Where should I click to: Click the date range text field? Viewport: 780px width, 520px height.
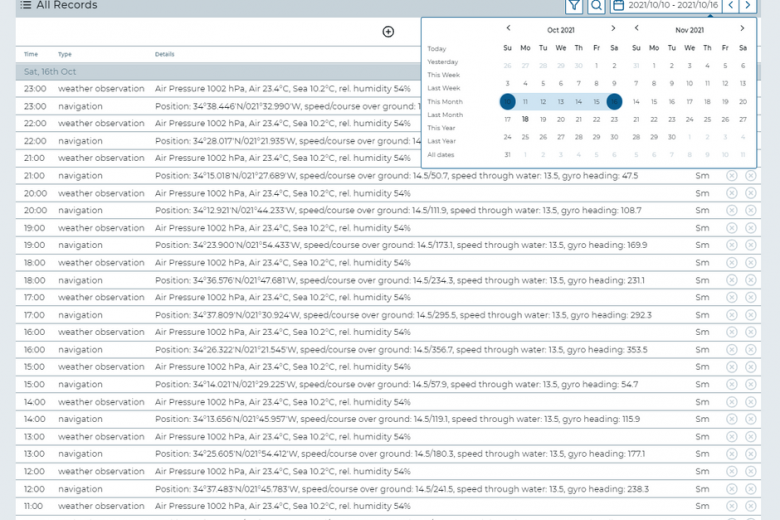tap(673, 5)
